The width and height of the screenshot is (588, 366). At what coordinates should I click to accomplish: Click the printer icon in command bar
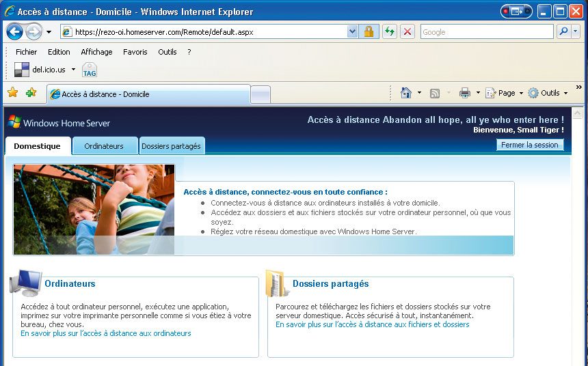(x=465, y=93)
